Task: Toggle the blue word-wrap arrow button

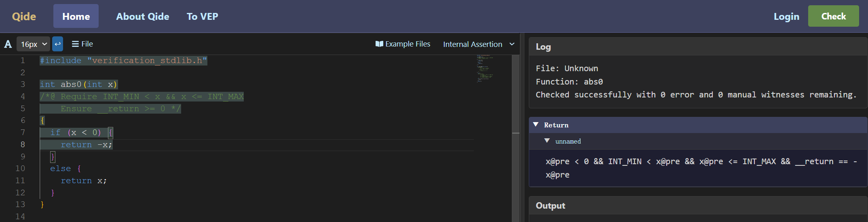Action: (58, 44)
